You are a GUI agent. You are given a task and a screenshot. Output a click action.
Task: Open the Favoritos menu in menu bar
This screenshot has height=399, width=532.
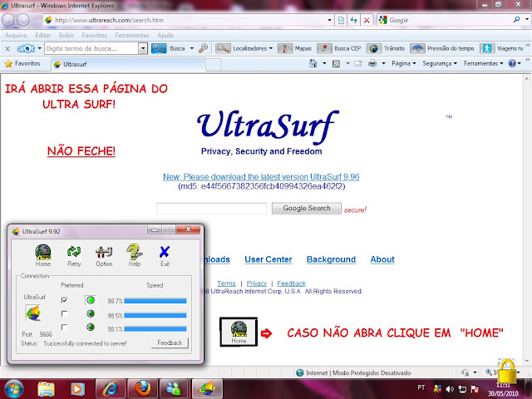[94, 35]
